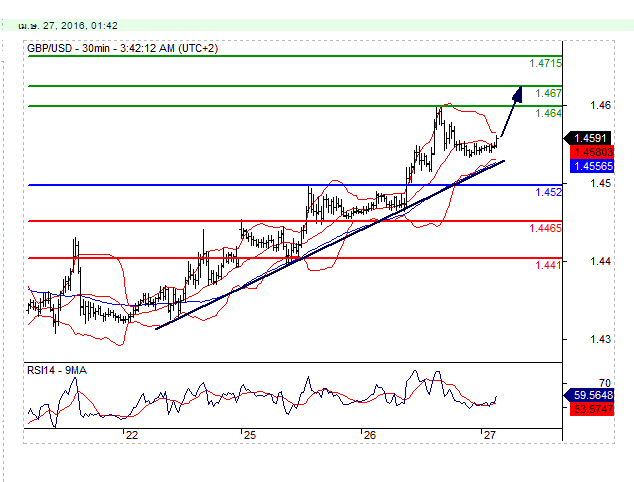Image resolution: width=634 pixels, height=482 pixels.
Task: Click the GBP/USD 30min chart title
Action: pos(123,49)
